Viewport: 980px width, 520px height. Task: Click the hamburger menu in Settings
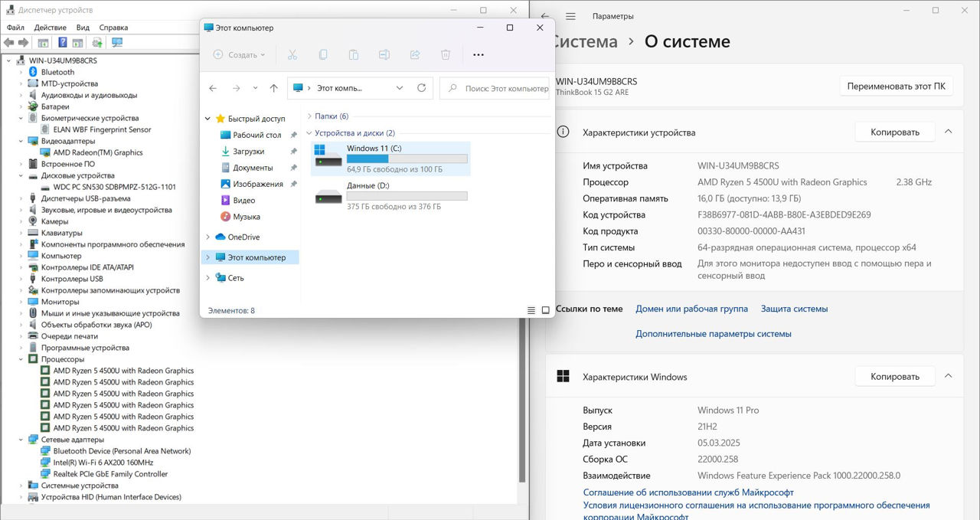pyautogui.click(x=570, y=16)
